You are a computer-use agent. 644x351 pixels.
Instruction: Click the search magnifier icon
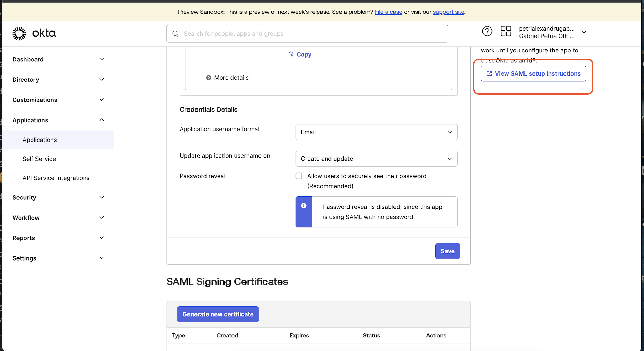[176, 34]
